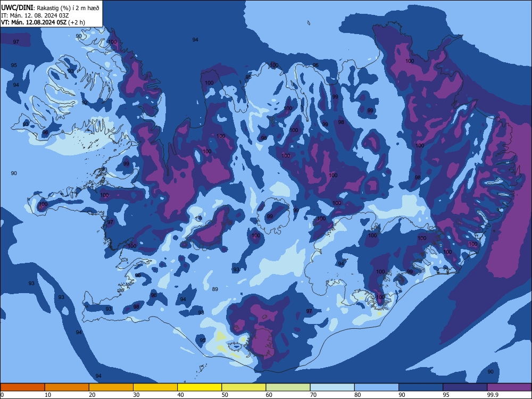
Task: Click the '(+2 h)' forecast offset text
Action: tap(77, 22)
